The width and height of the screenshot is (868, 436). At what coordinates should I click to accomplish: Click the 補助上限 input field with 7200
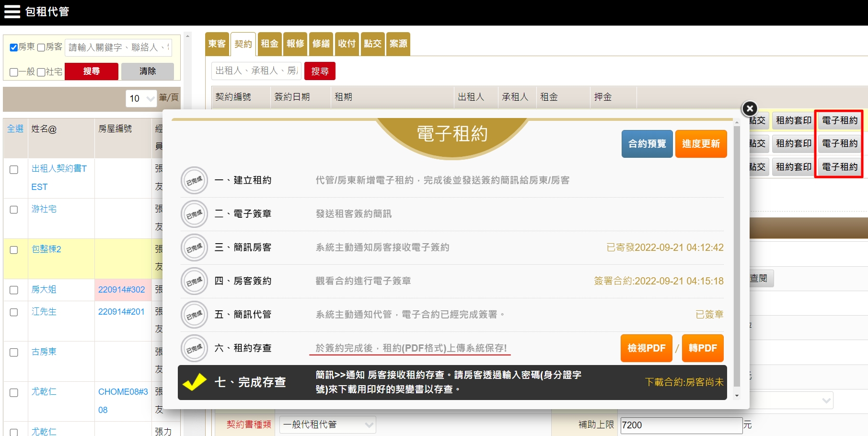pos(681,425)
